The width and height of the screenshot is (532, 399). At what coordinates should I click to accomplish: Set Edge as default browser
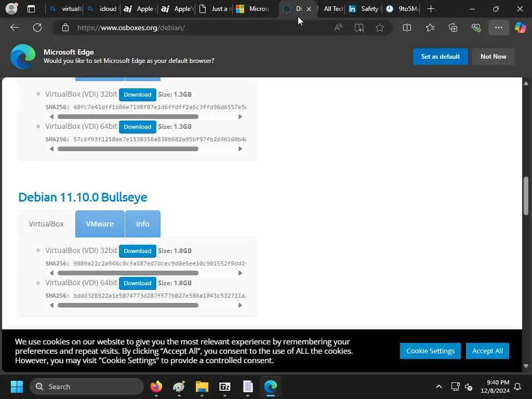pos(440,57)
